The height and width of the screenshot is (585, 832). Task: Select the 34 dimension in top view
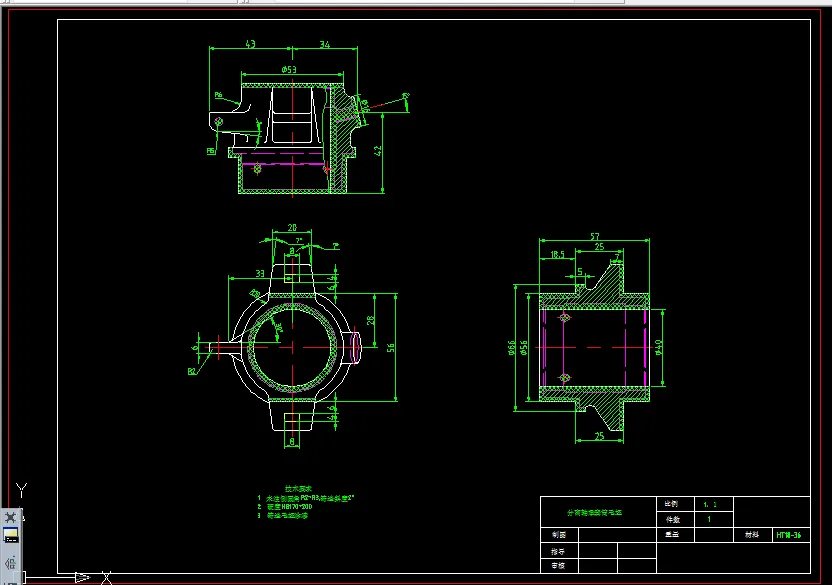coord(325,44)
